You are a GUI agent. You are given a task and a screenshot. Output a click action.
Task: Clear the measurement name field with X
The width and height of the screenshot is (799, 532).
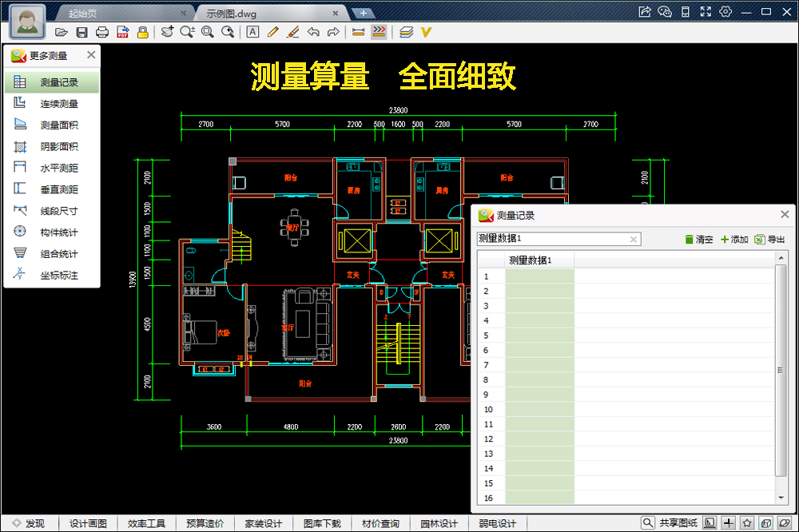coord(634,239)
